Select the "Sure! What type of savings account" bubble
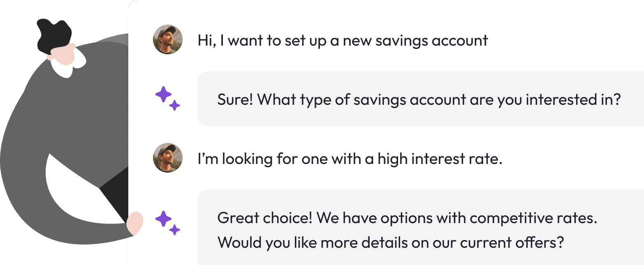Viewport: 644px width, 265px height. (421, 99)
